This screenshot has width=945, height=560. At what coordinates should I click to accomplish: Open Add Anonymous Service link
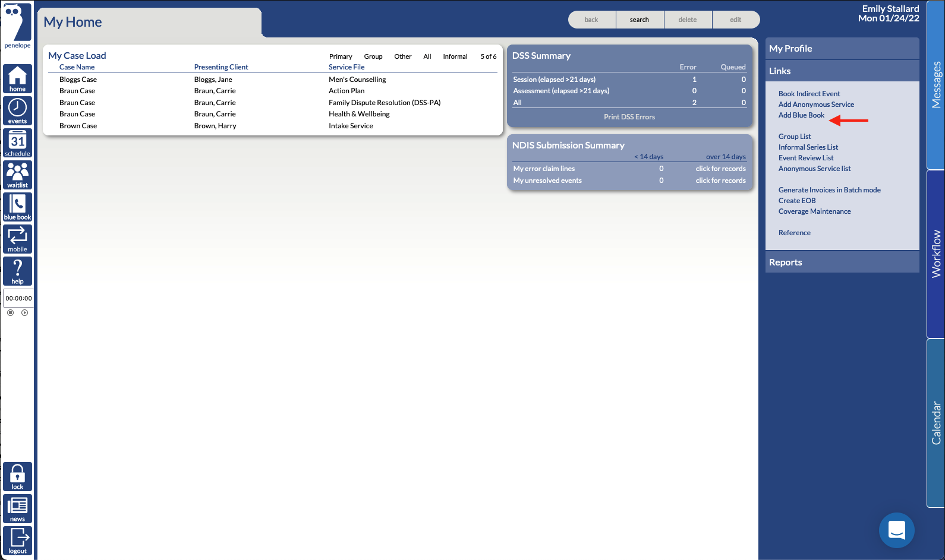(x=816, y=105)
